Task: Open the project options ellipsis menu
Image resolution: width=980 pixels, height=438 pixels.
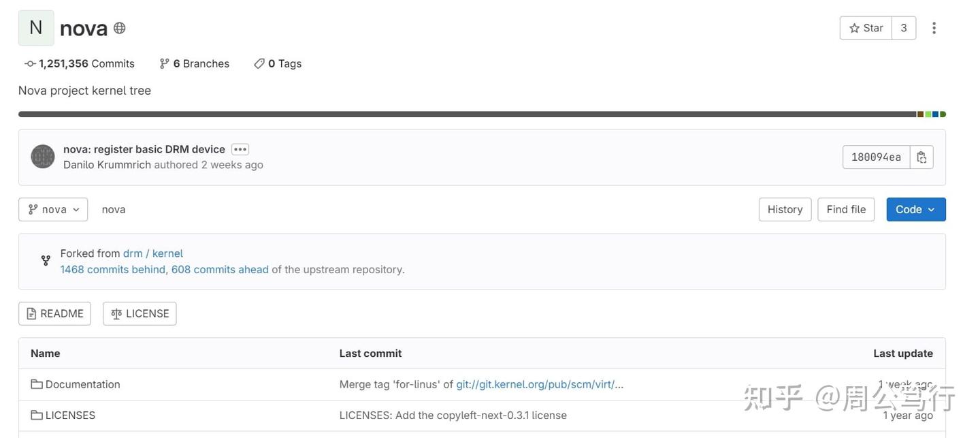Action: click(932, 26)
